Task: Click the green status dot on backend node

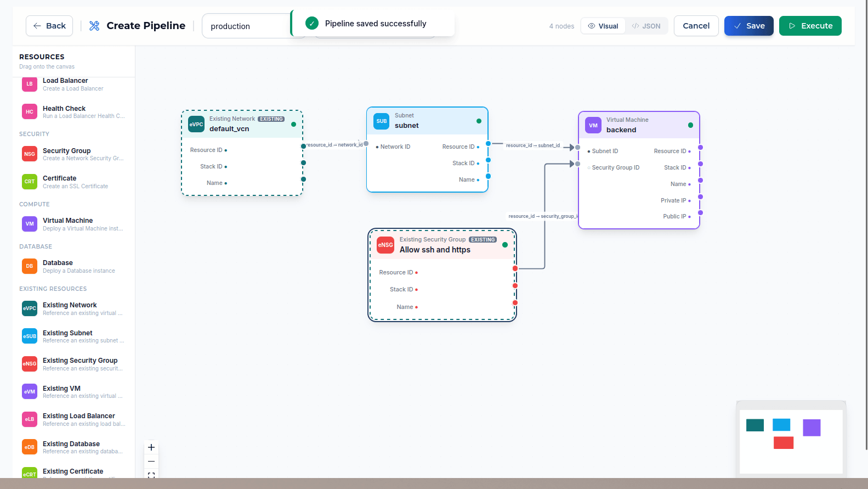Action: pyautogui.click(x=690, y=125)
